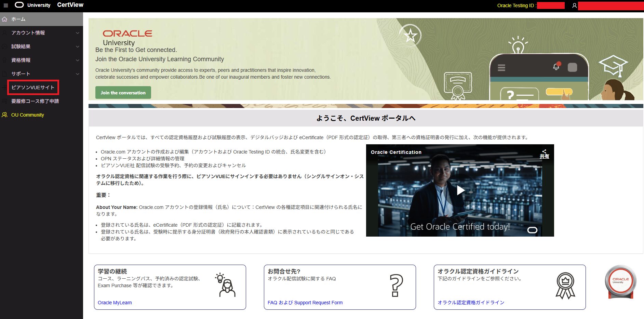644x319 pixels.
Task: Click the オラクル認定資格ガイドライン card heading
Action: tap(478, 271)
